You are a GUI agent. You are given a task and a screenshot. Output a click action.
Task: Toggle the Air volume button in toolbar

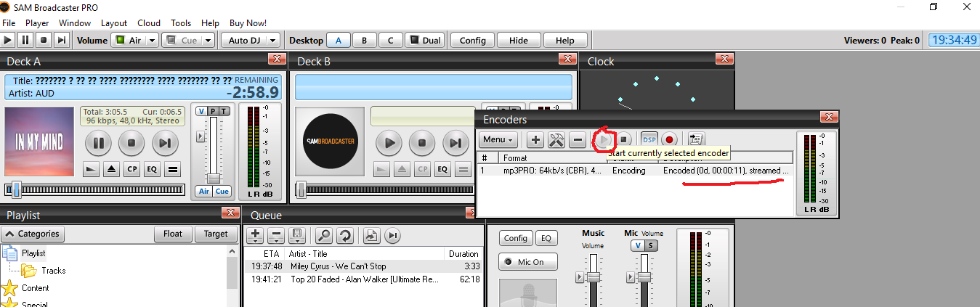pyautogui.click(x=129, y=41)
